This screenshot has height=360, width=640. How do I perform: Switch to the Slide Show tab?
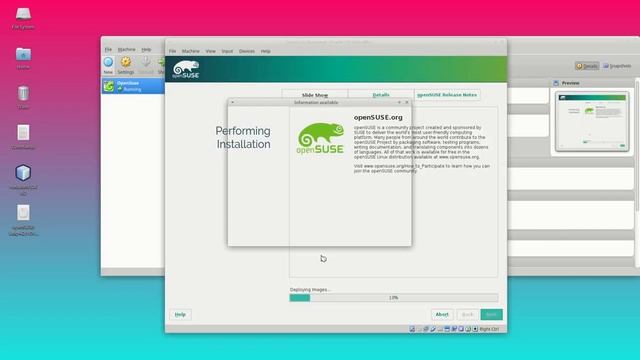[x=315, y=95]
